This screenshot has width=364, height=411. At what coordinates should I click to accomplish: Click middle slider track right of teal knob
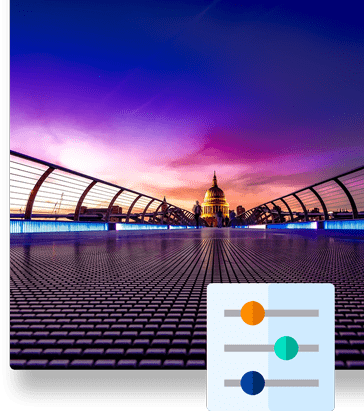[309, 348]
